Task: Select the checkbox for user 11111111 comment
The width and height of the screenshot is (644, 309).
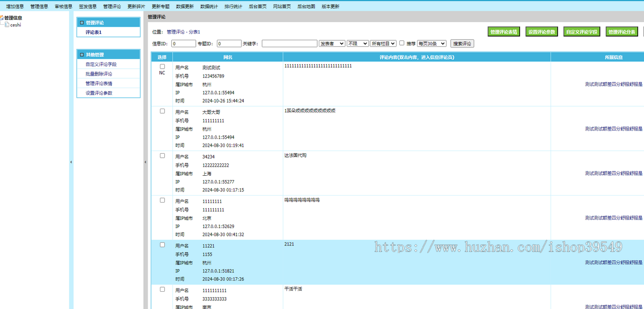Action: coord(162,200)
